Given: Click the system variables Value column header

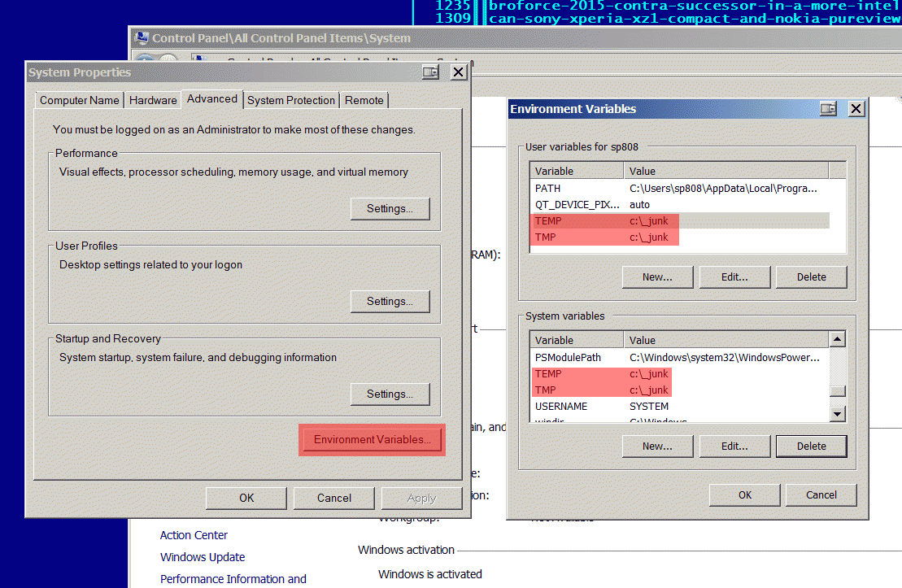Looking at the screenshot, I should coord(726,341).
